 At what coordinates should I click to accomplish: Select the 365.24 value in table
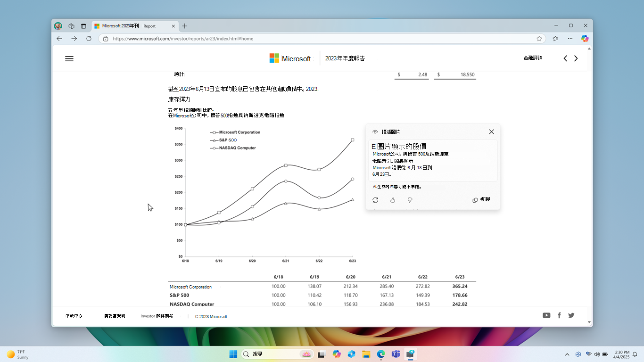(x=460, y=286)
